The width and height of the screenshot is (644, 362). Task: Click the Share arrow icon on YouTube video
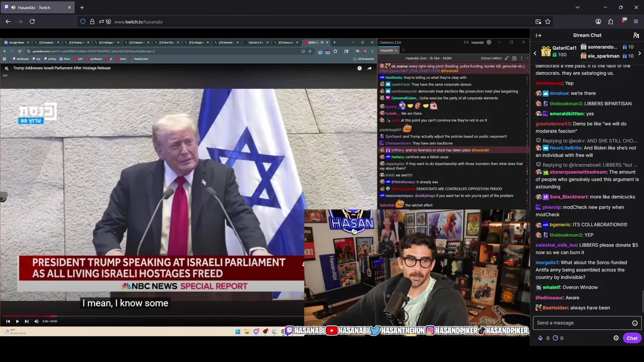tap(369, 68)
